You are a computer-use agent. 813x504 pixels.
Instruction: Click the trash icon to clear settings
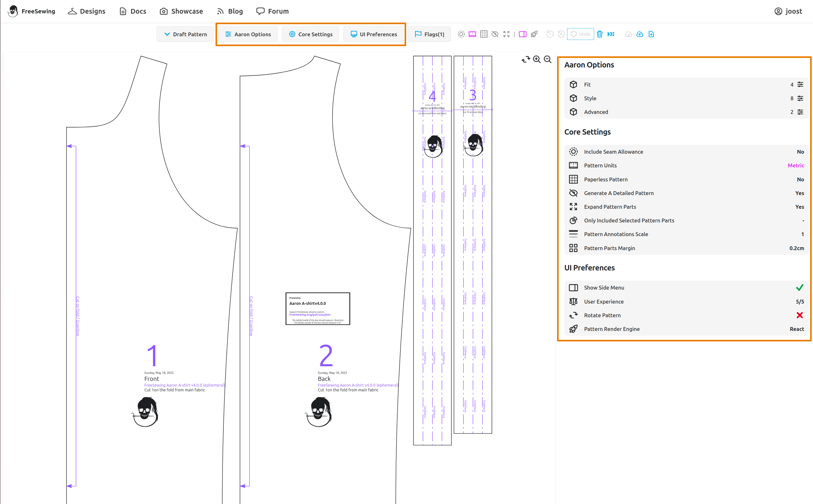[x=600, y=34]
